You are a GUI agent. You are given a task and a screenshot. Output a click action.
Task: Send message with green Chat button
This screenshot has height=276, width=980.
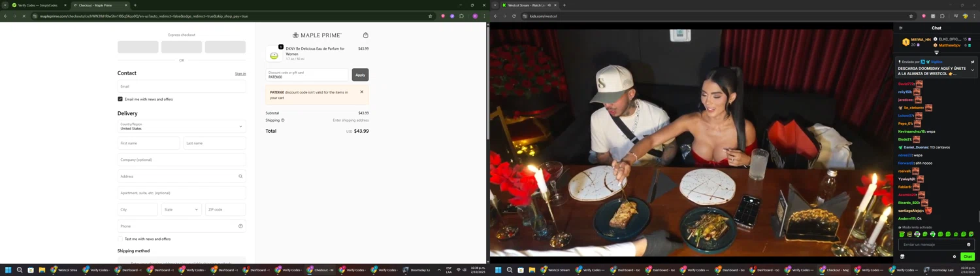point(968,257)
